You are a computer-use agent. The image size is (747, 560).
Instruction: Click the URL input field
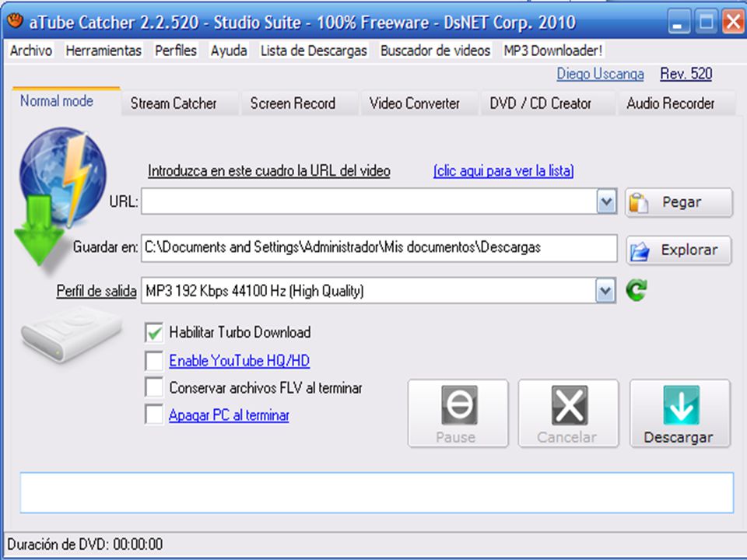369,201
